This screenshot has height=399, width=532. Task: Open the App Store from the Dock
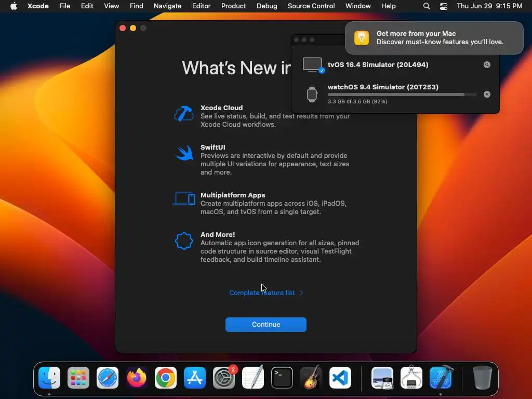(195, 378)
